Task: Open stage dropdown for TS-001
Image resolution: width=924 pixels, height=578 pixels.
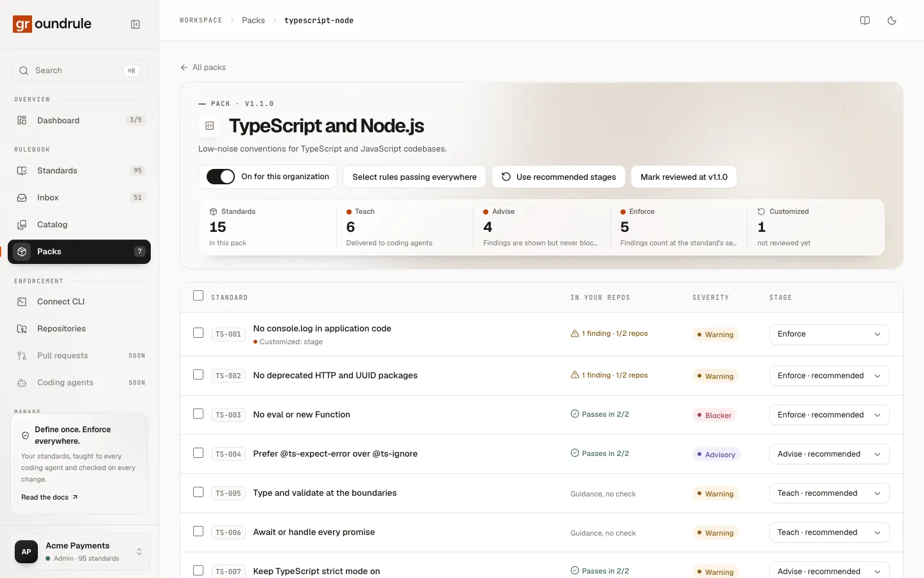Action: (x=829, y=334)
